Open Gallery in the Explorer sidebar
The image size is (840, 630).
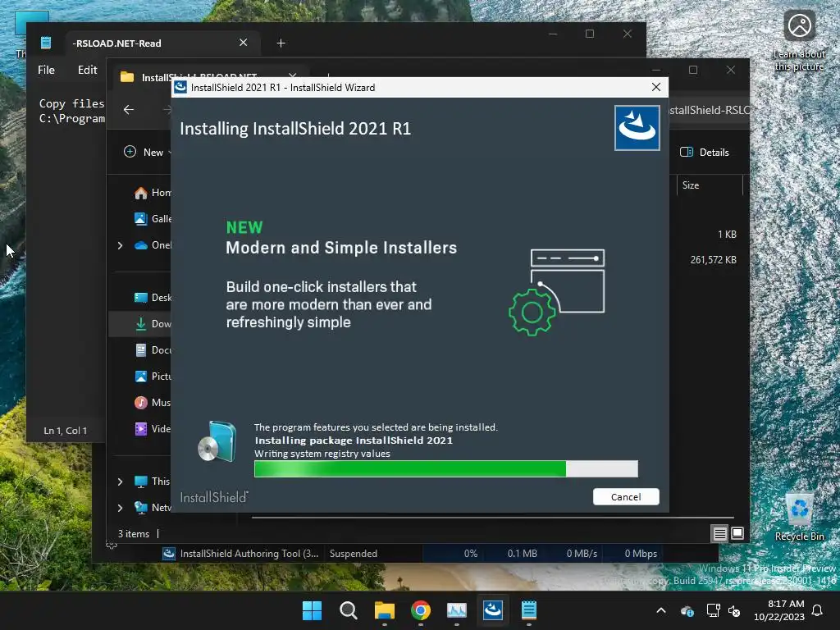click(x=153, y=218)
